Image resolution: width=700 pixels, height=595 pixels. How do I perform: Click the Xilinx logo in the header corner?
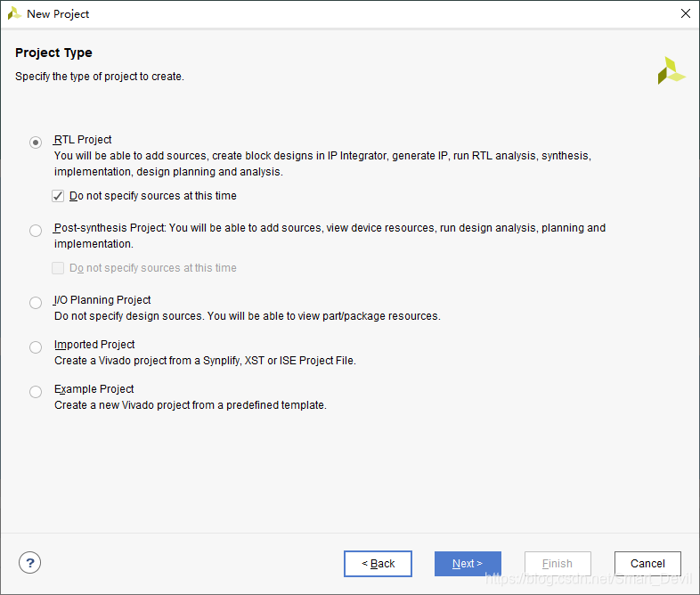coord(671,70)
